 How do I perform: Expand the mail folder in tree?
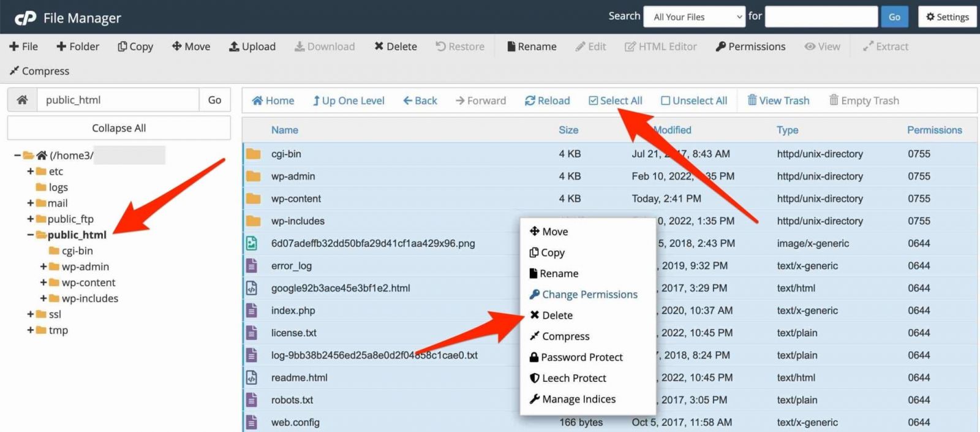(x=30, y=203)
